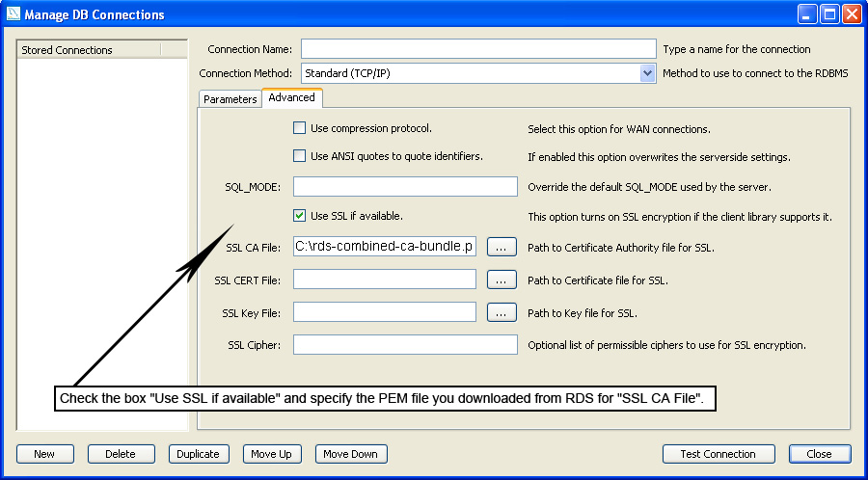The width and height of the screenshot is (868, 480).
Task: Click the SSL Cipher input box
Action: [x=405, y=344]
